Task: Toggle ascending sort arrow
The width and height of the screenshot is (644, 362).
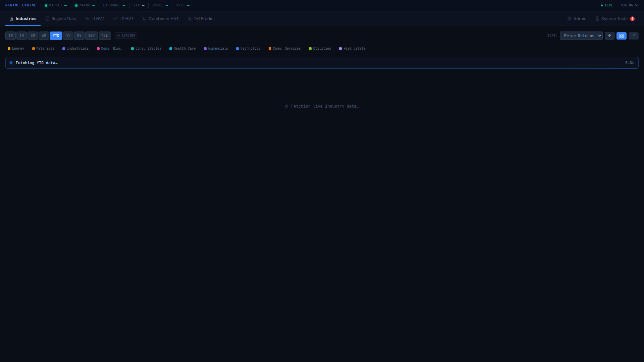Action: click(x=609, y=36)
